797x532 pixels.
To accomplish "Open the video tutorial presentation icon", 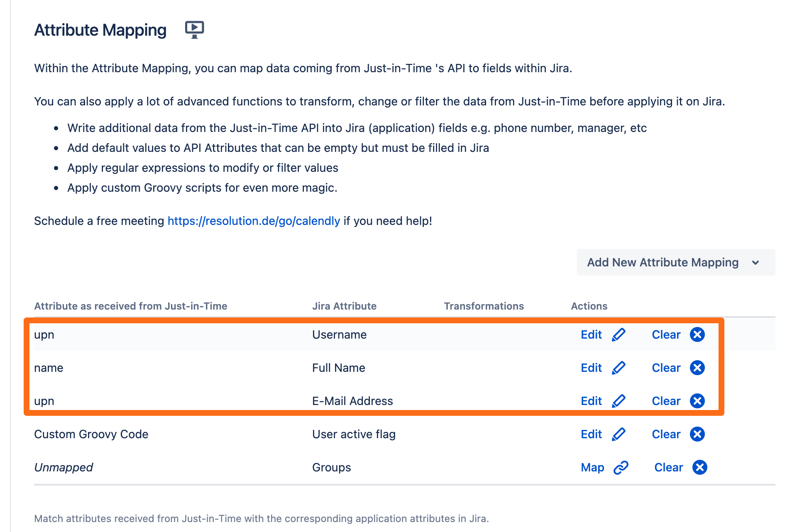I will coord(194,29).
